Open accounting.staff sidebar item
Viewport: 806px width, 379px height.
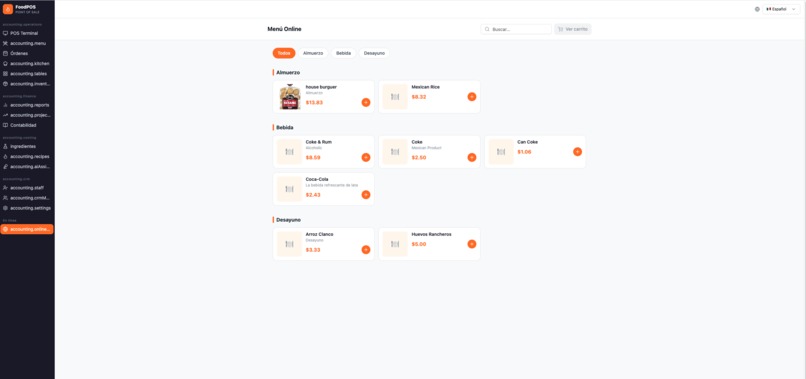point(27,188)
